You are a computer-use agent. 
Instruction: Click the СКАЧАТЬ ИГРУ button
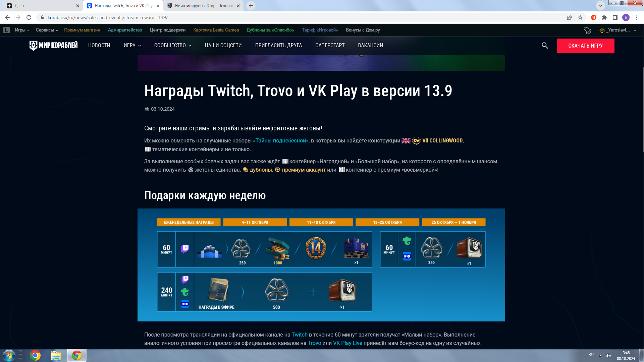(585, 46)
